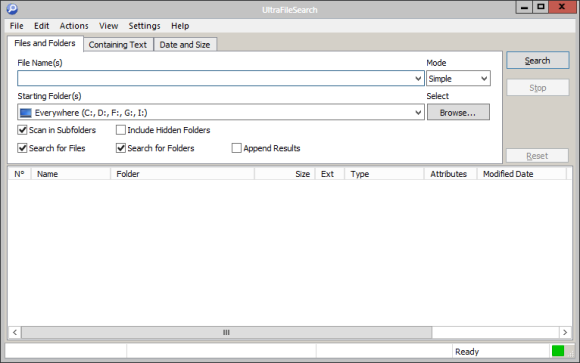Sort results by Ext column header
Screen dimensions: 580x363
click(x=330, y=174)
